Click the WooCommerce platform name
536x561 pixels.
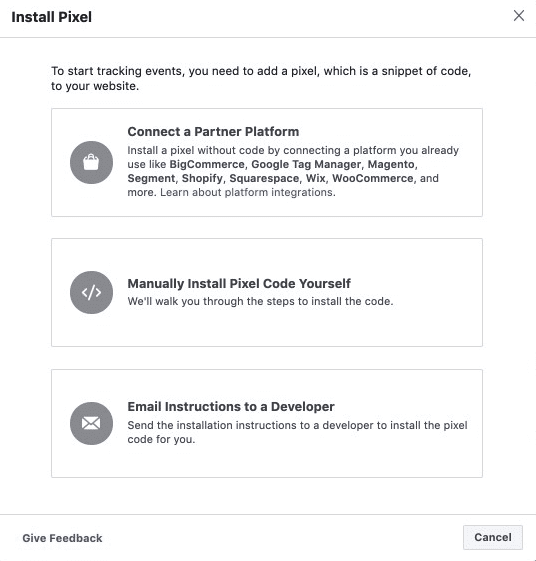point(373,178)
